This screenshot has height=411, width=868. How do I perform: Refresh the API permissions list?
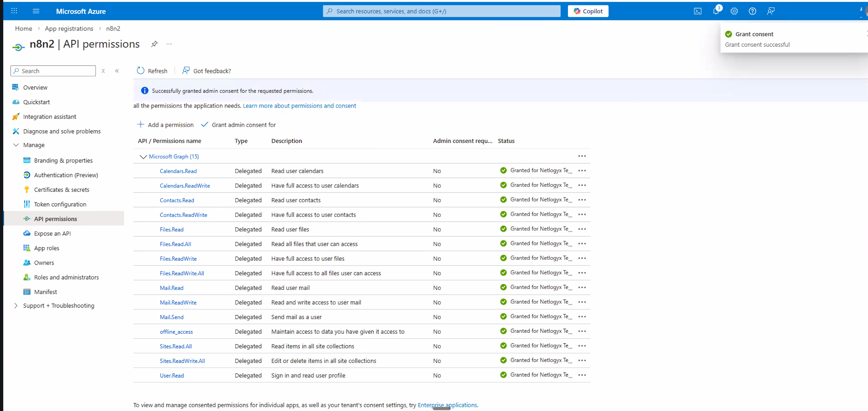[x=151, y=71]
